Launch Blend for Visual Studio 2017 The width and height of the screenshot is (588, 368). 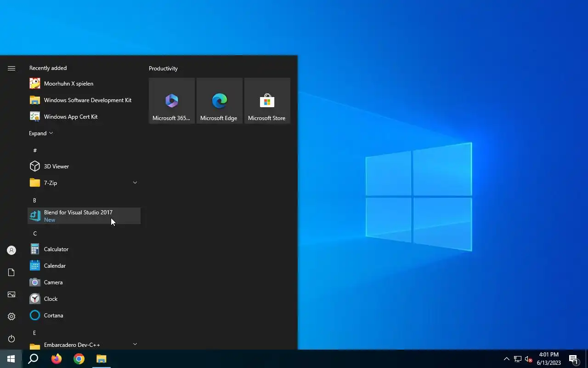point(84,216)
